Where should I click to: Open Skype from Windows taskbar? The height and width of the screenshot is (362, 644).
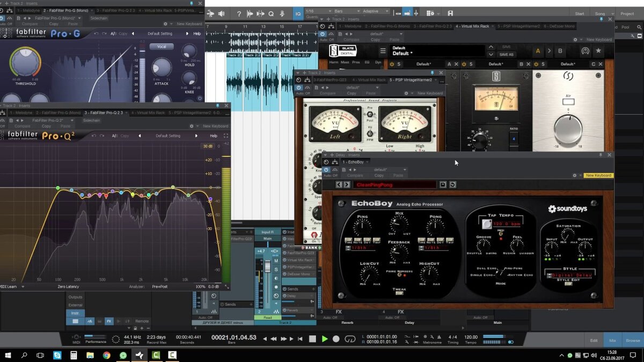(57, 355)
